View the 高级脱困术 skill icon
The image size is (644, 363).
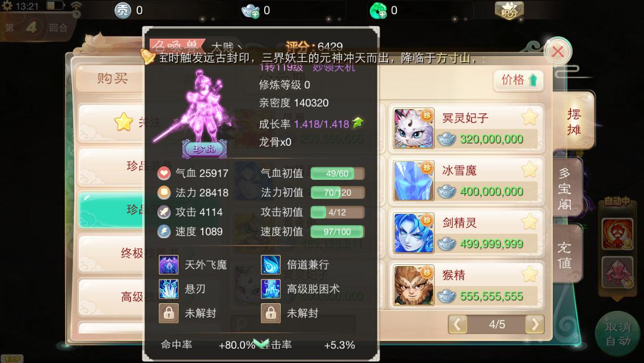coord(270,289)
